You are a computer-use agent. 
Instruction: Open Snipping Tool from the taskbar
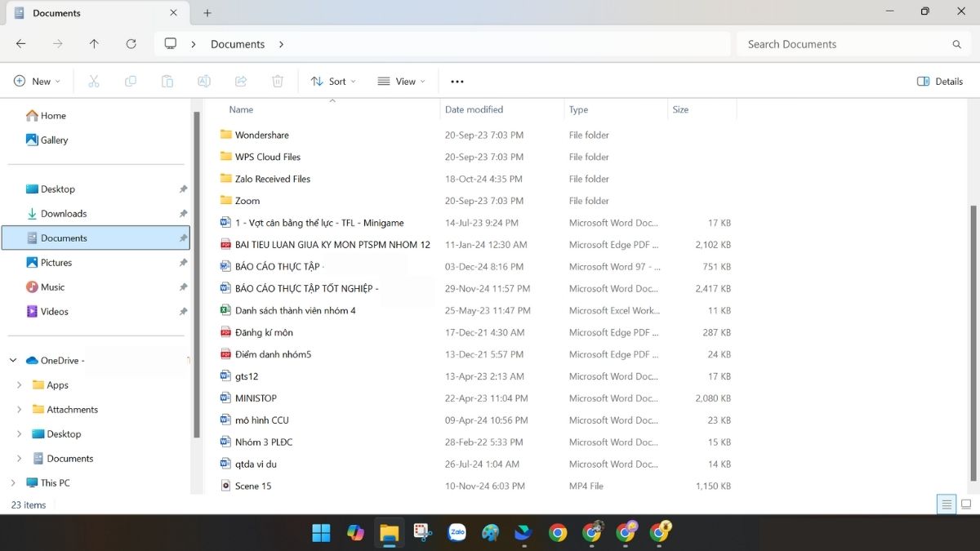click(x=422, y=533)
